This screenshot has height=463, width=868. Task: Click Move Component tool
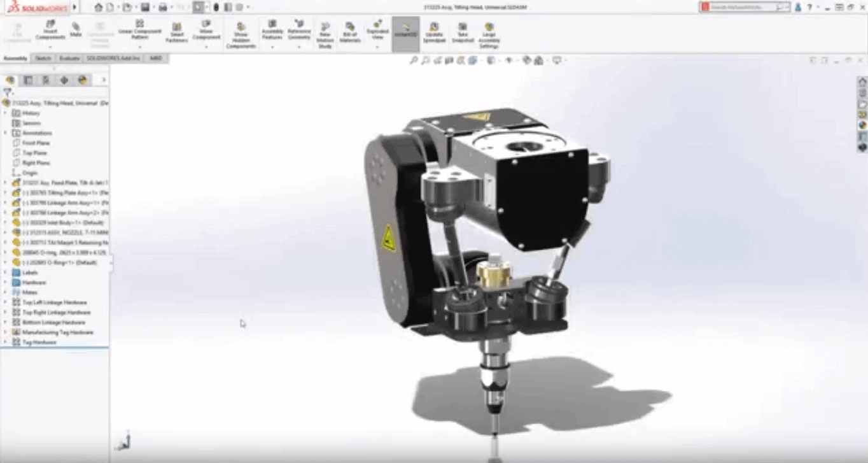[206, 29]
